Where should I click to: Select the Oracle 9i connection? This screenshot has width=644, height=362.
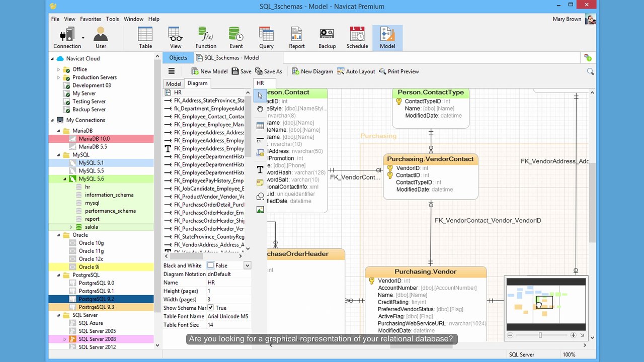pos(101,267)
